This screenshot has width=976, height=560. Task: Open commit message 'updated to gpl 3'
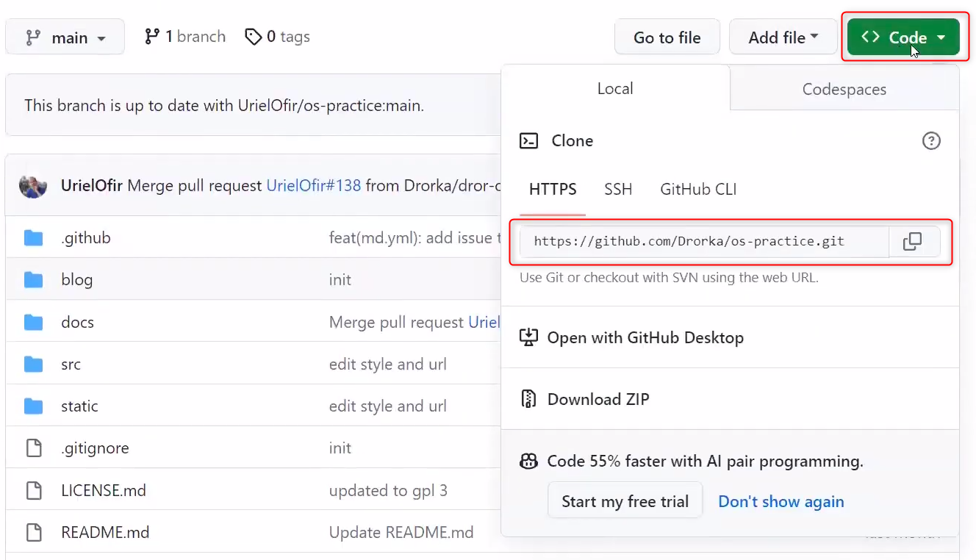pyautogui.click(x=388, y=491)
